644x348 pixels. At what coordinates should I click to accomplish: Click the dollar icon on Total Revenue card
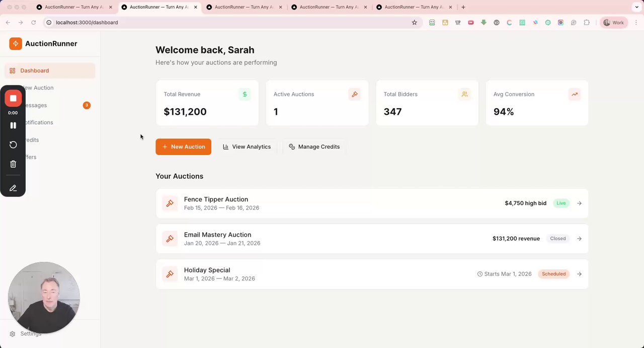(x=245, y=94)
